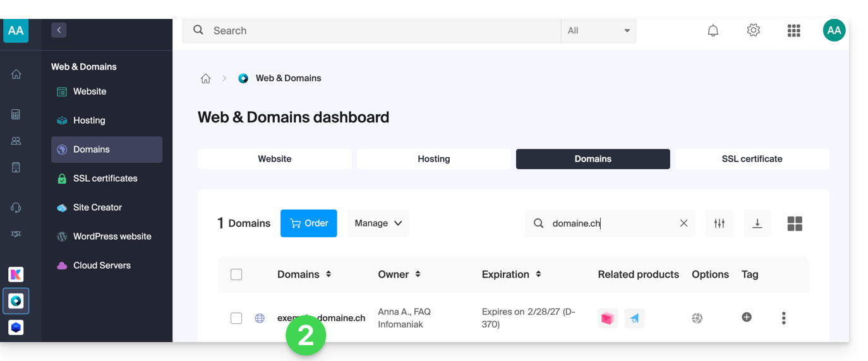Open the apps grid icon
This screenshot has width=868, height=361.
tap(793, 30)
